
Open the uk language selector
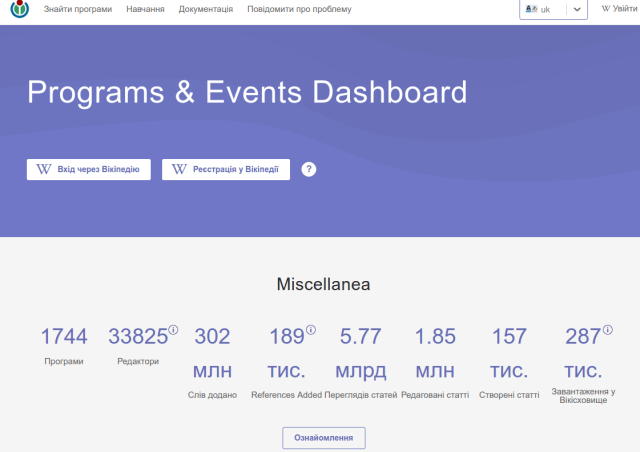click(545, 9)
